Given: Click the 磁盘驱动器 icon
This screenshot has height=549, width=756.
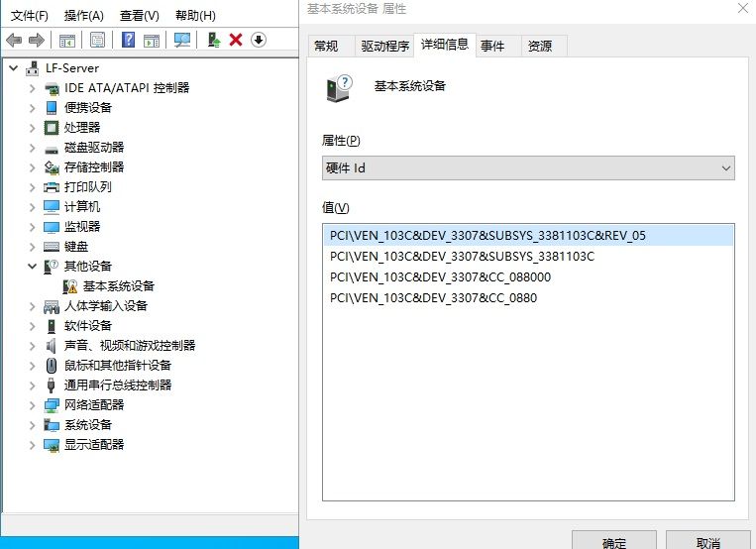Looking at the screenshot, I should (x=52, y=150).
